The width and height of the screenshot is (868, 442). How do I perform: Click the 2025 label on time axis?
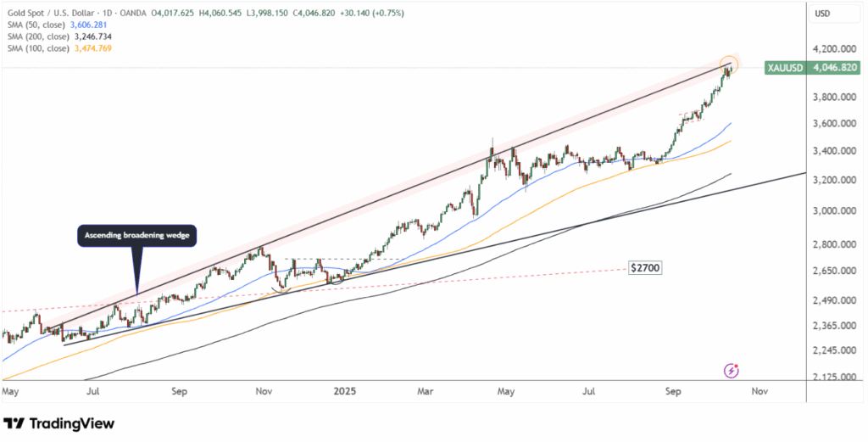coord(343,392)
